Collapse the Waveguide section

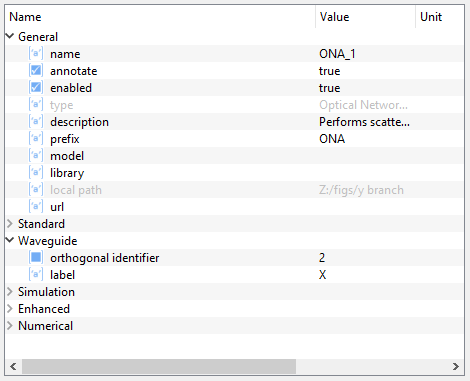point(10,240)
